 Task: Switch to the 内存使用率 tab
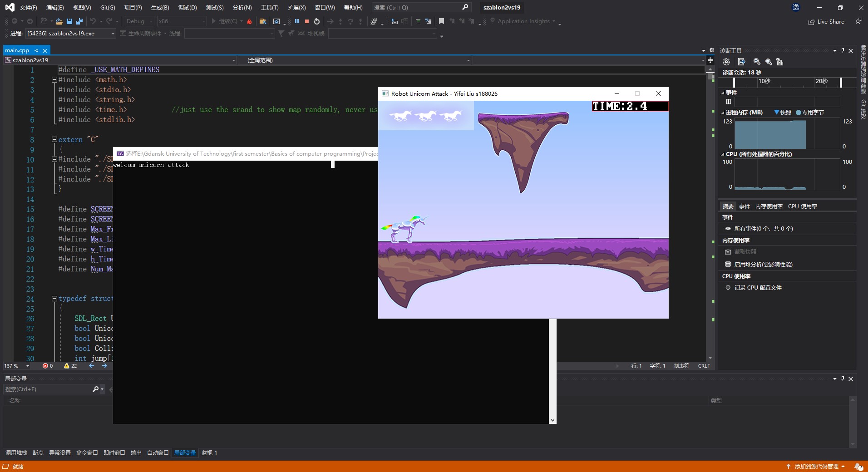[x=769, y=206]
